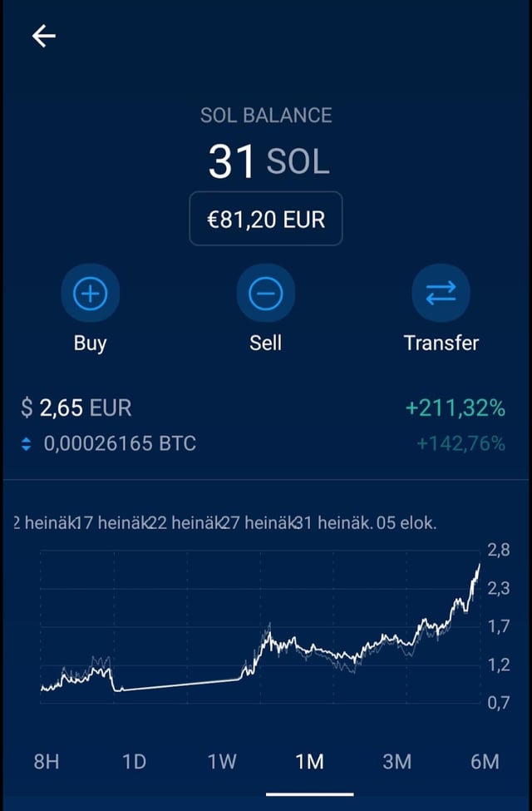Switch to the 3M chart period
Screen dimensions: 532x811
tap(397, 761)
